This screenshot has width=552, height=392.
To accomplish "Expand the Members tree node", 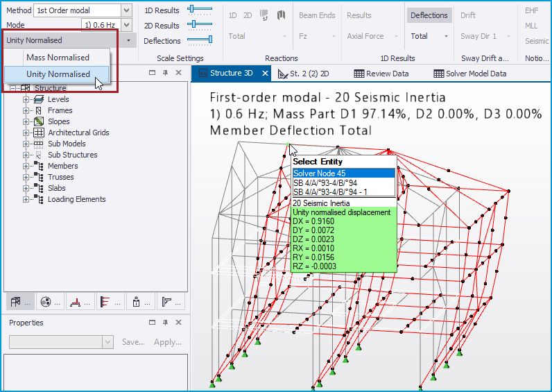I will click(x=26, y=166).
